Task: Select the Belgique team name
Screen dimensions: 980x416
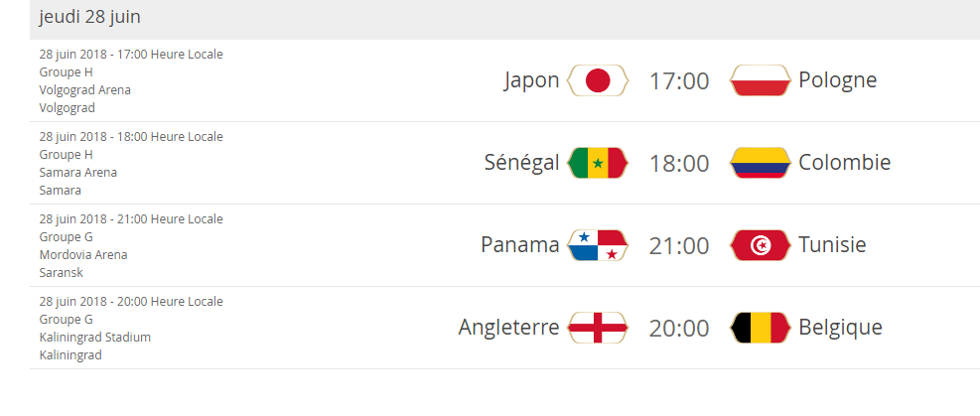Action: [840, 328]
